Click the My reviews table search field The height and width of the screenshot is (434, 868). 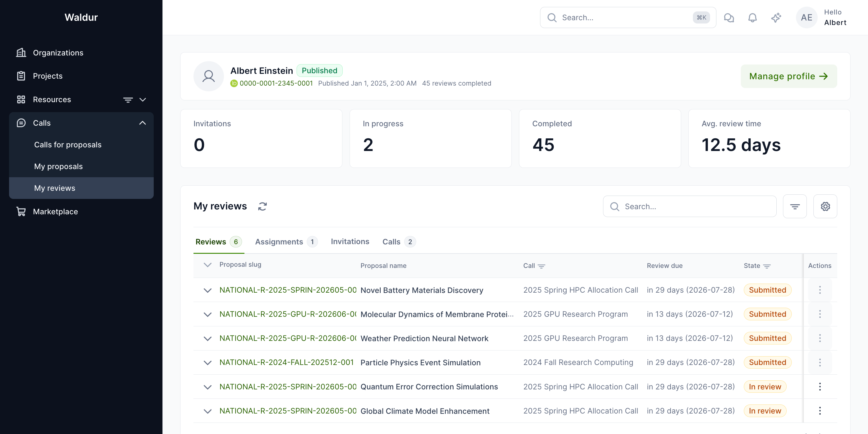(690, 206)
